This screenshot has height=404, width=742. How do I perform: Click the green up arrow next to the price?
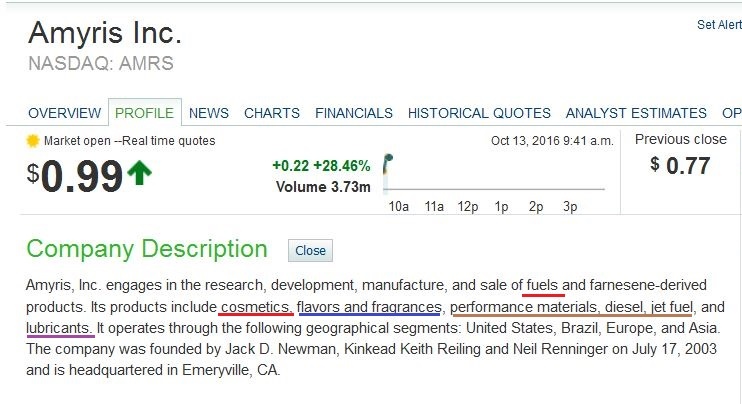[140, 175]
